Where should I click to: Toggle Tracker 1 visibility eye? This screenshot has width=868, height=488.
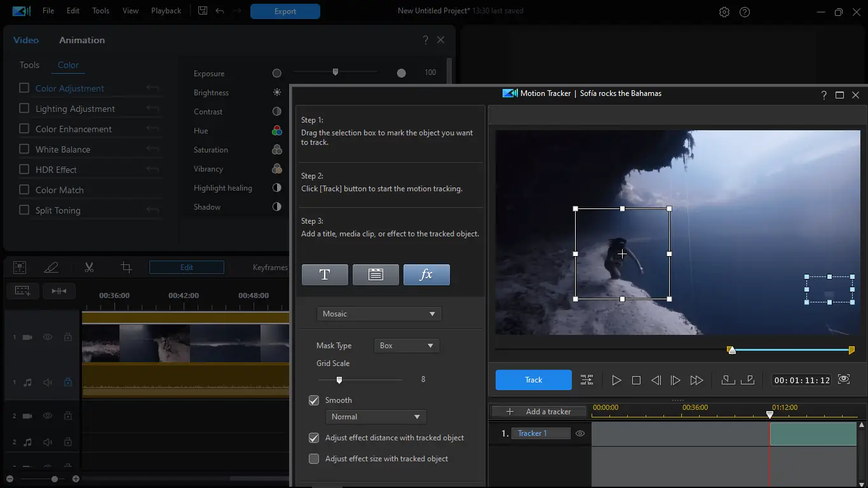tap(580, 433)
